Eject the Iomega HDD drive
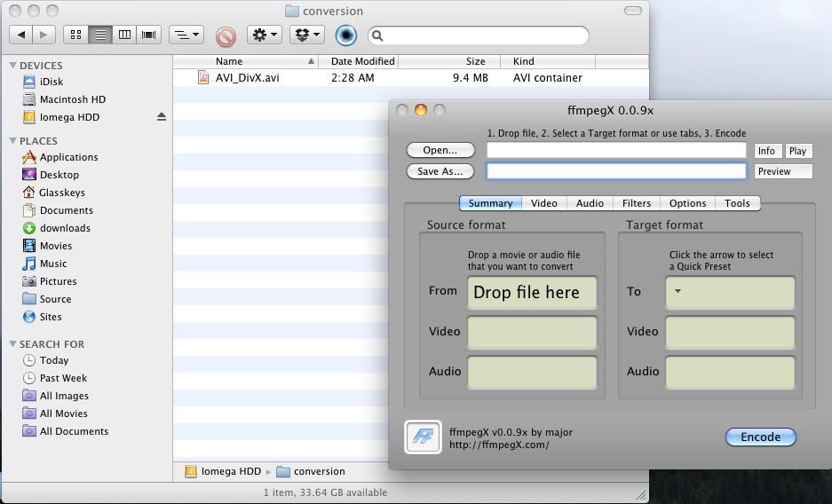Viewport: 832px width, 504px height. coord(162,117)
